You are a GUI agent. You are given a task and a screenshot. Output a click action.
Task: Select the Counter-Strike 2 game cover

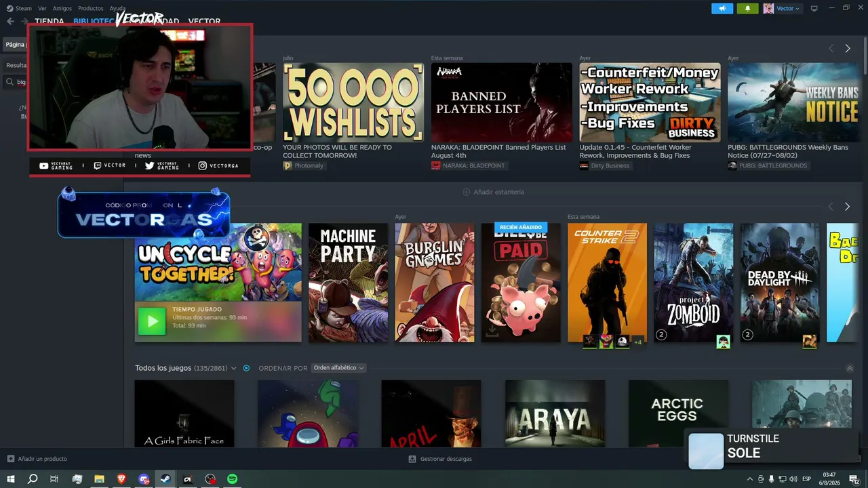[608, 283]
